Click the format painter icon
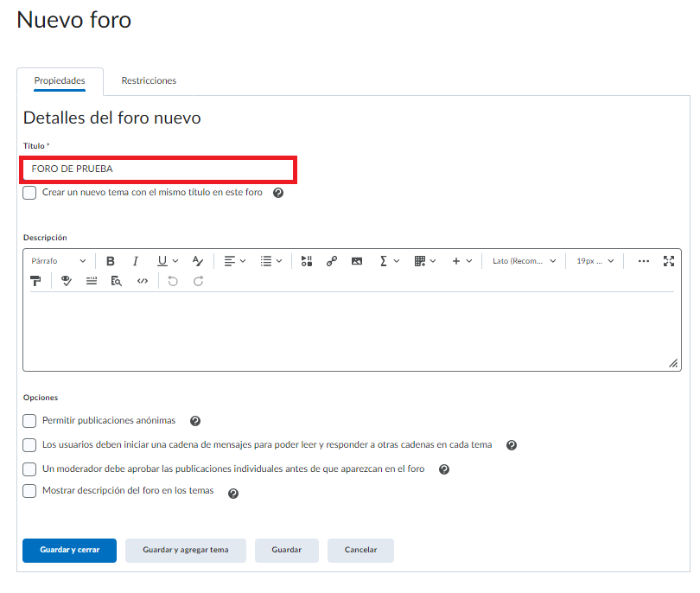The image size is (700, 593). [36, 281]
